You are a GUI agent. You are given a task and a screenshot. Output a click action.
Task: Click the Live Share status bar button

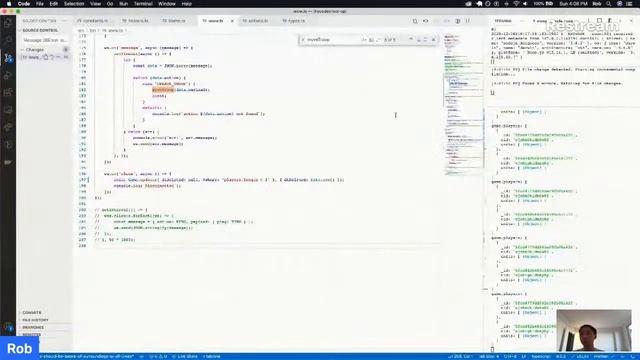coord(185,356)
